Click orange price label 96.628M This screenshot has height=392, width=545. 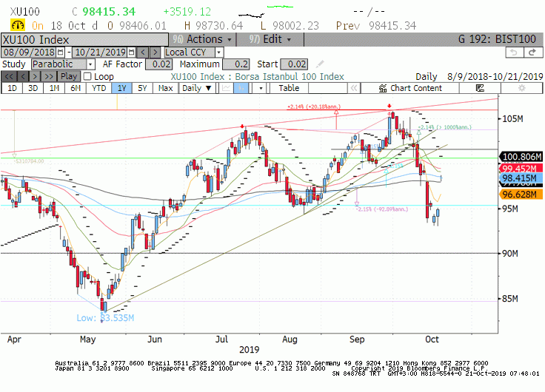pyautogui.click(x=521, y=195)
